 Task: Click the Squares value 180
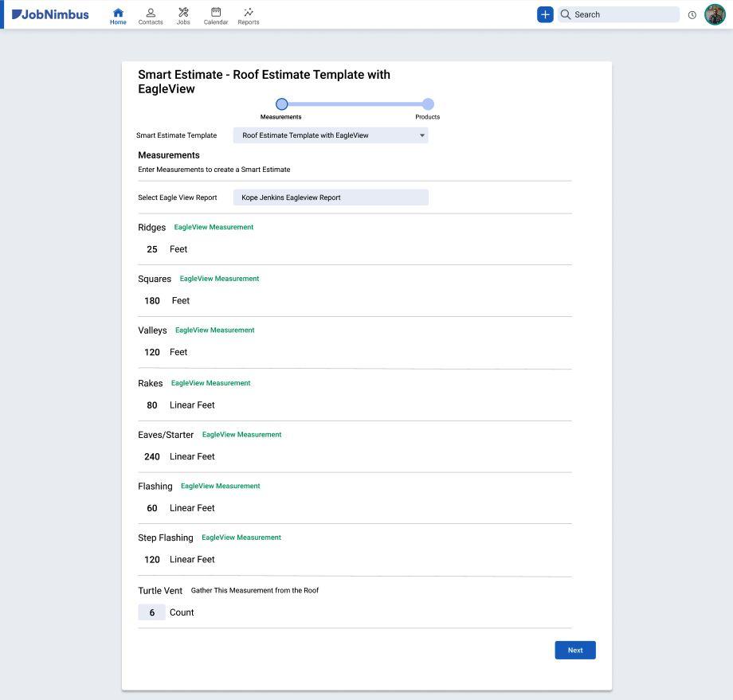pos(152,300)
